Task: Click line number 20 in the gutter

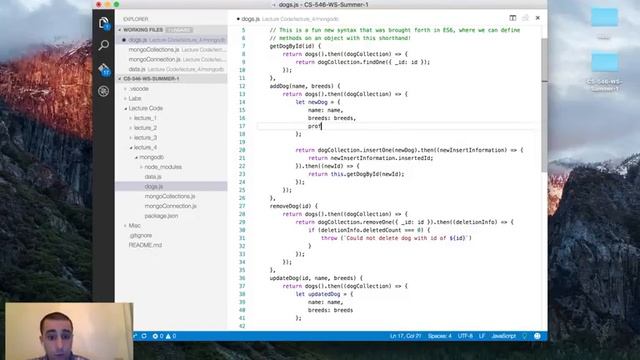Action: 242,150
